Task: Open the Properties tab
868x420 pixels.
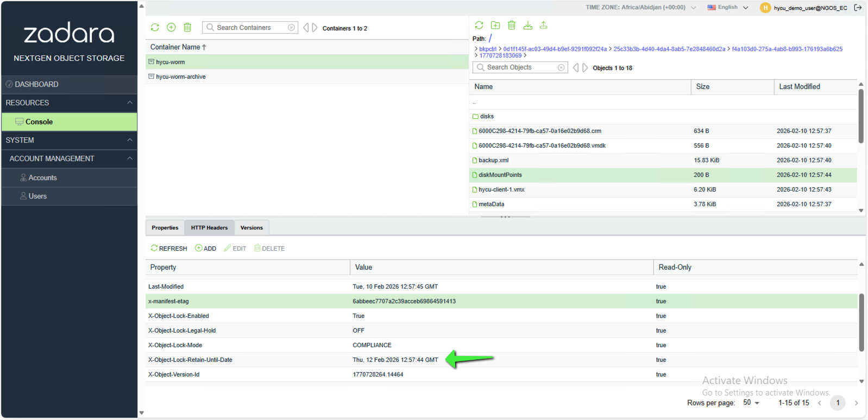Action: click(x=165, y=228)
